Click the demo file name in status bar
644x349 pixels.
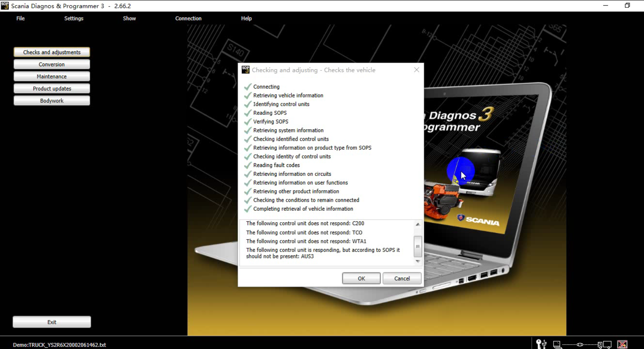pos(59,345)
